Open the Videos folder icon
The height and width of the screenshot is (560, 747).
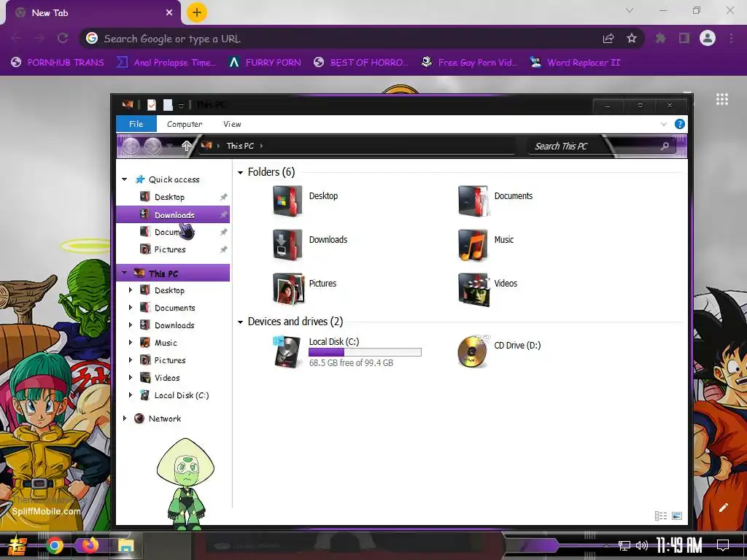473,289
